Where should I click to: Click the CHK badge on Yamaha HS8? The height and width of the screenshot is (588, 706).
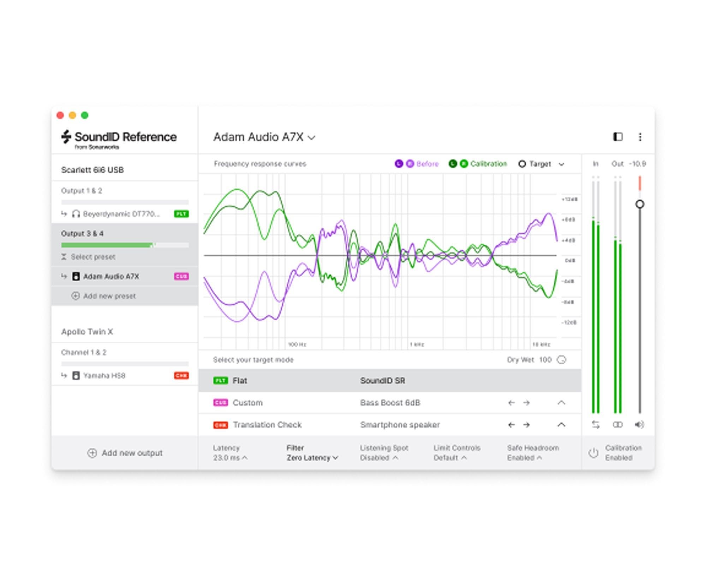[x=181, y=375]
